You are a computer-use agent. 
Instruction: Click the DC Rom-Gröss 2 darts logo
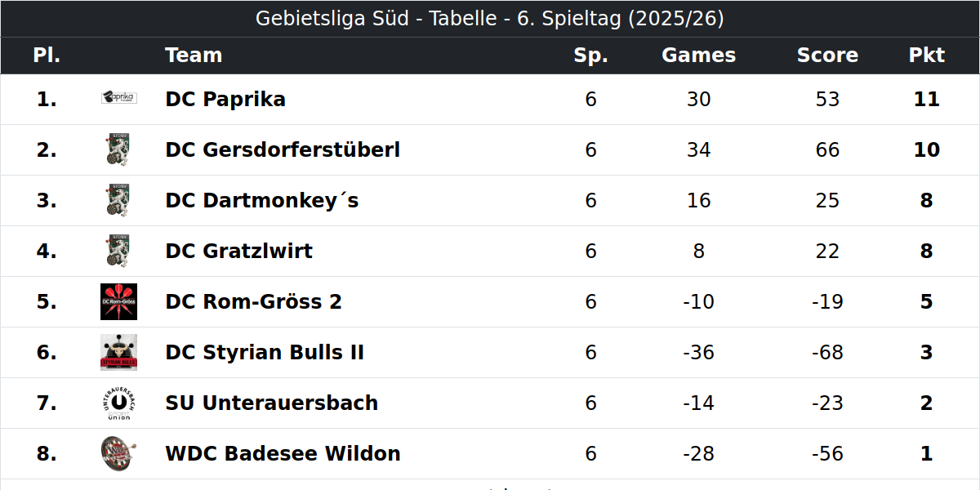coord(118,301)
